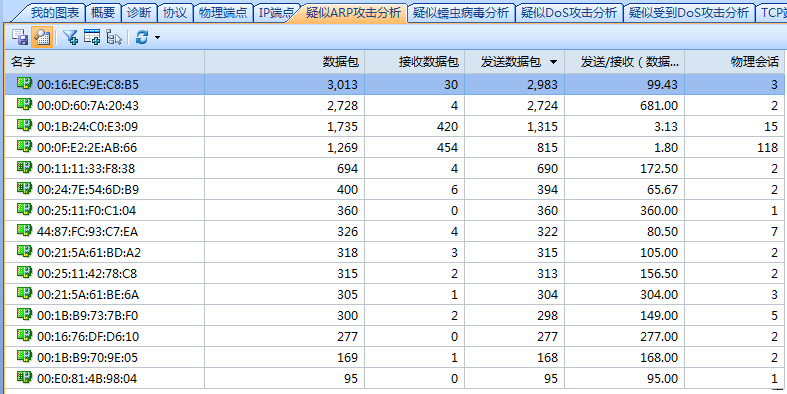
Task: Click the physical sessions value 118
Action: (x=768, y=148)
